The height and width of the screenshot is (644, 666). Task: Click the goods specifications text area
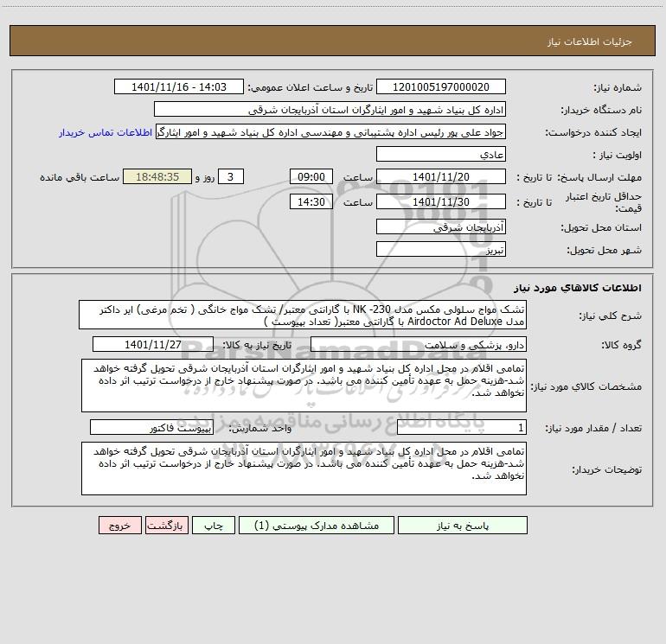(304, 386)
